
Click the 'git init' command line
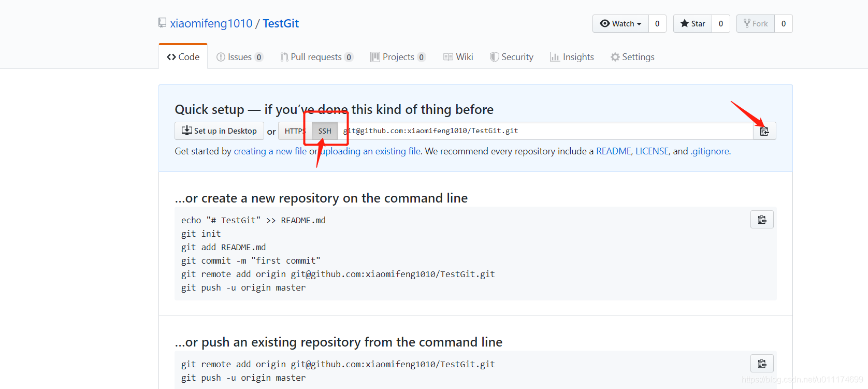(201, 234)
